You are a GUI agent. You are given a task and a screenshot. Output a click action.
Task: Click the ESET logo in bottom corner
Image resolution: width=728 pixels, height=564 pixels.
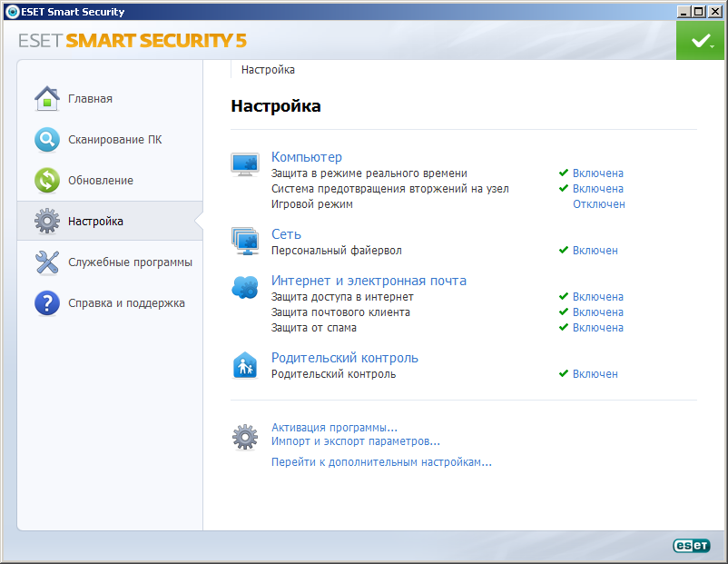point(692,546)
